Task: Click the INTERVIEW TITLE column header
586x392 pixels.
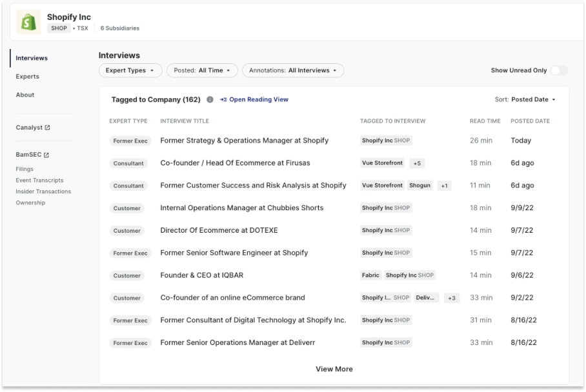Action: (x=185, y=121)
